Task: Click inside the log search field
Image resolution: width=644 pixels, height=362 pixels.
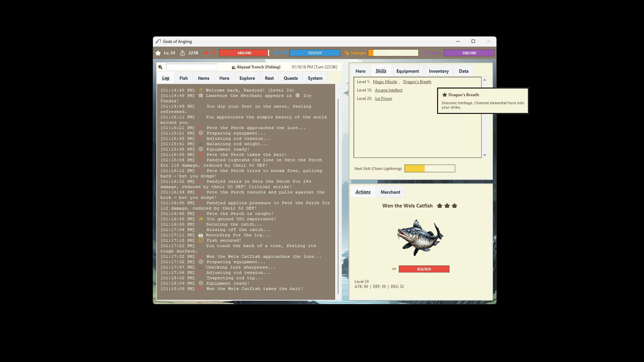Action: click(191, 67)
